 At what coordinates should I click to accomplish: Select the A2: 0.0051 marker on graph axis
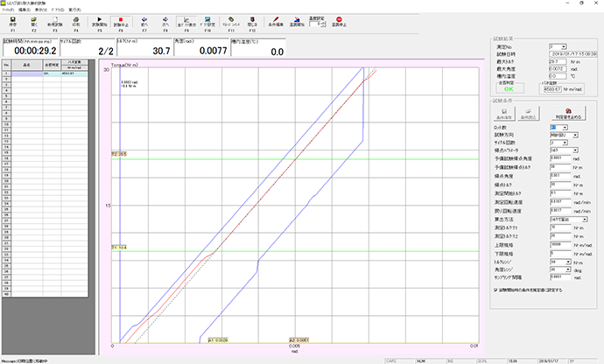click(x=298, y=340)
